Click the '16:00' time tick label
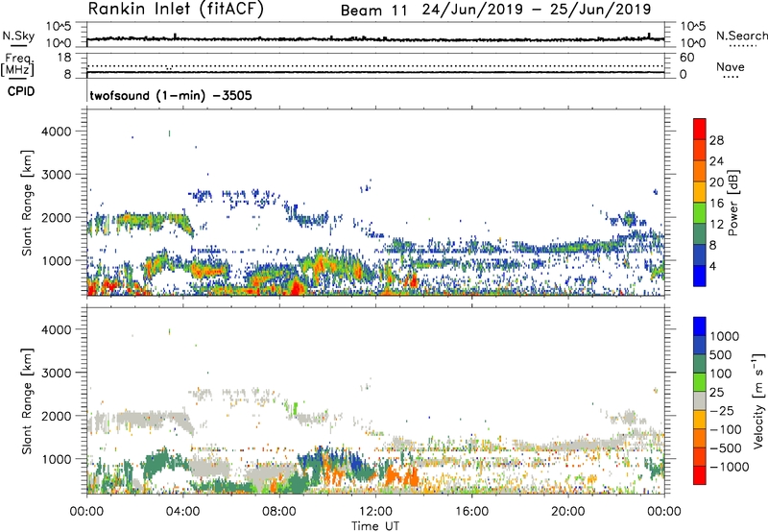768x532 pixels. (471, 512)
